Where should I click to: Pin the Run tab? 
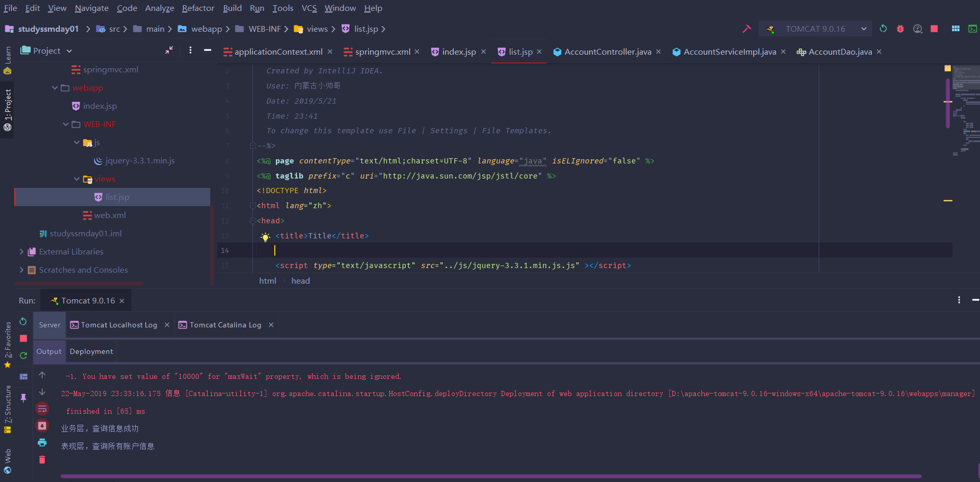pos(23,397)
